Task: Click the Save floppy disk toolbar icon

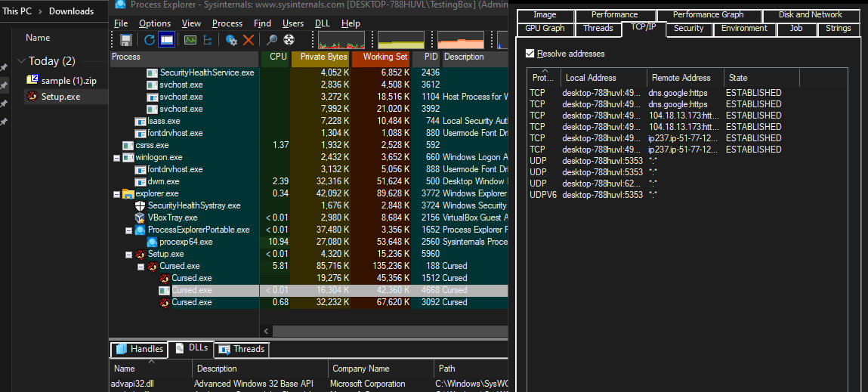Action: coord(126,40)
